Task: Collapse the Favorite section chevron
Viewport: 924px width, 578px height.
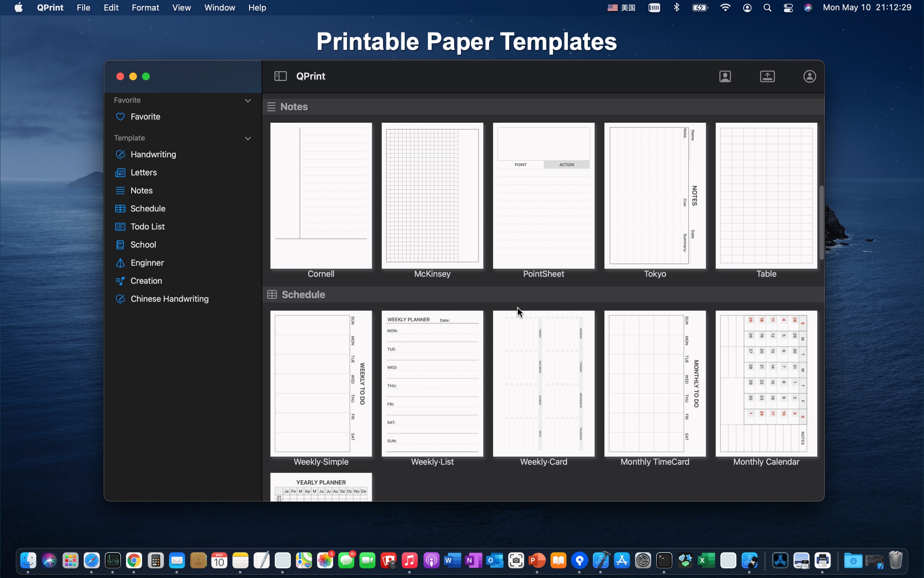Action: point(248,100)
